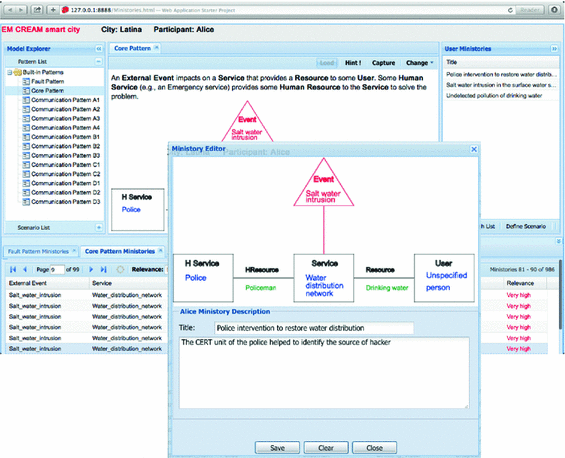Image resolution: width=565 pixels, height=458 pixels.
Task: Open the Change dropdown menu
Action: tap(419, 63)
